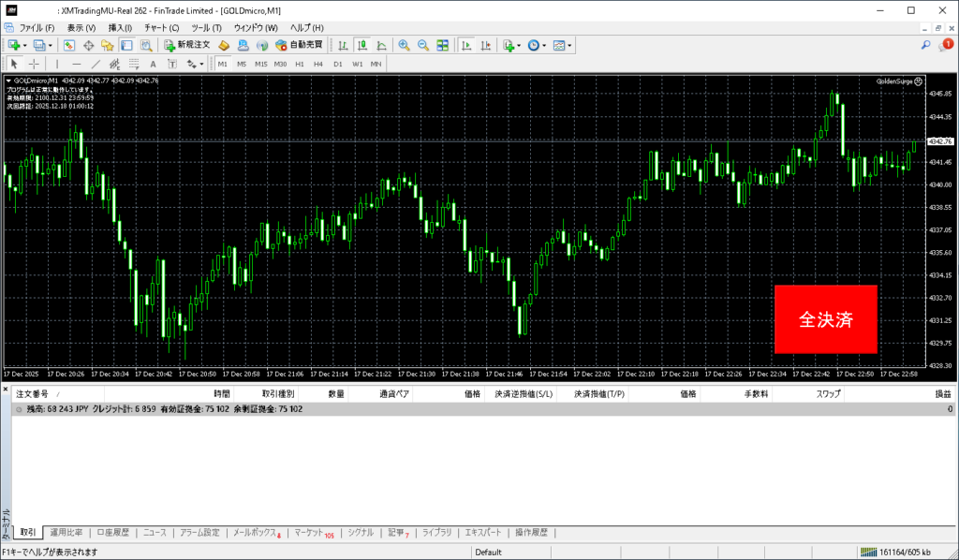Viewport: 959px width, 560px height.
Task: Select the text label 'A' tool
Action: pos(153,65)
